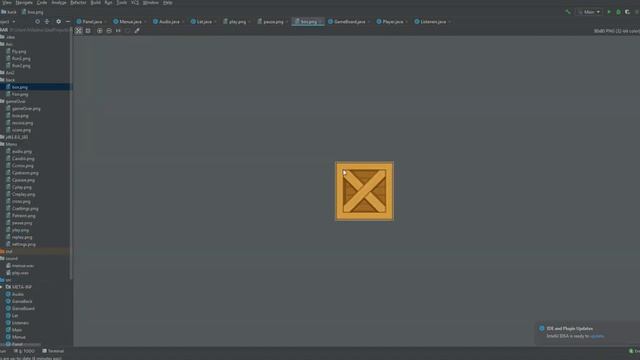Hide the Project panel with minus icon
This screenshot has width=640, height=360.
[x=68, y=22]
